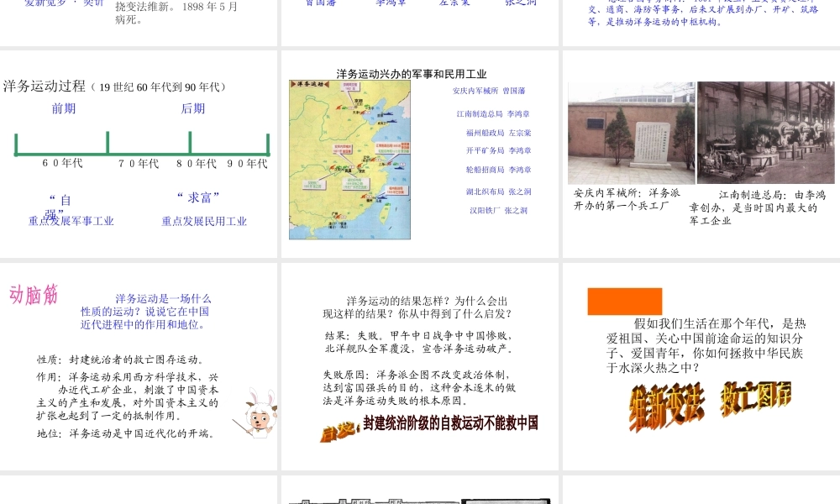840x504 pixels.
Task: Click the cartoon goat character holding a pointer
Action: click(255, 412)
